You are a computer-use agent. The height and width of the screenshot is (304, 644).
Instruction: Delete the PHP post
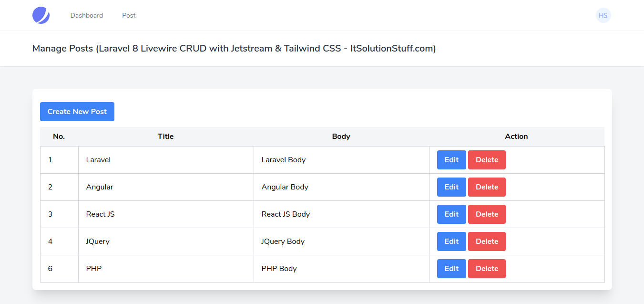point(486,268)
